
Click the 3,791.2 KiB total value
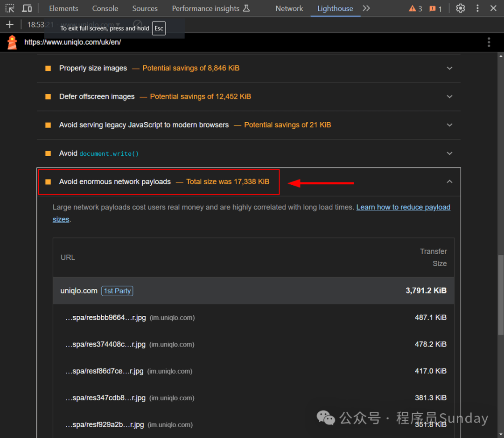pos(426,291)
